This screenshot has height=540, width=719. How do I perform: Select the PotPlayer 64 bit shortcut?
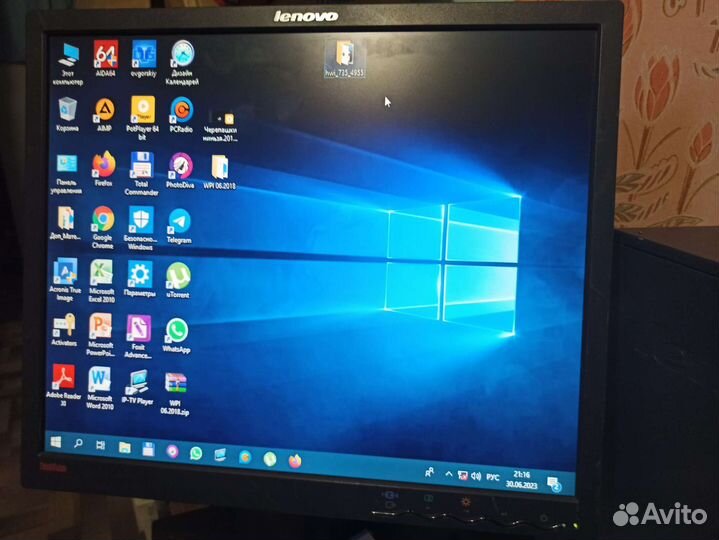[143, 118]
